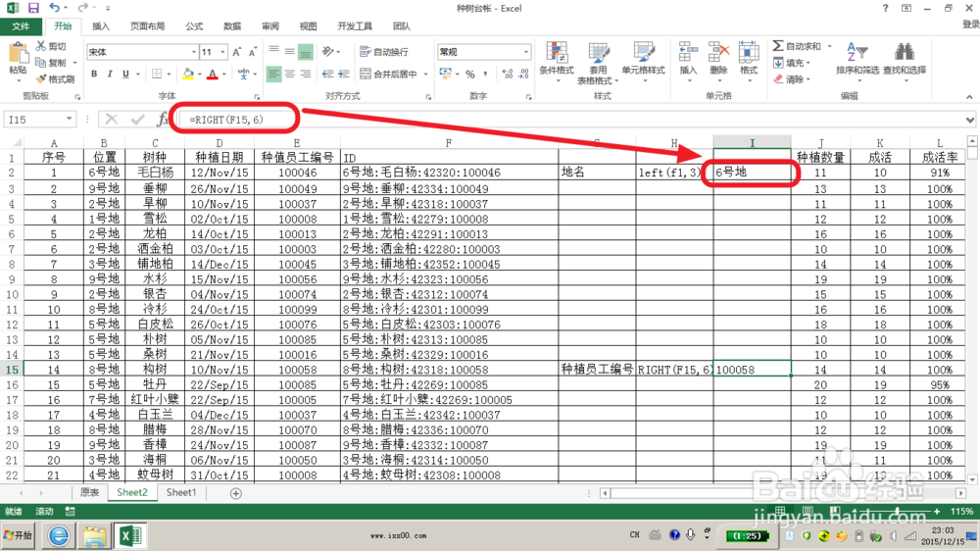Copy selection using the copy icon
The image size is (980, 551).
point(41,63)
